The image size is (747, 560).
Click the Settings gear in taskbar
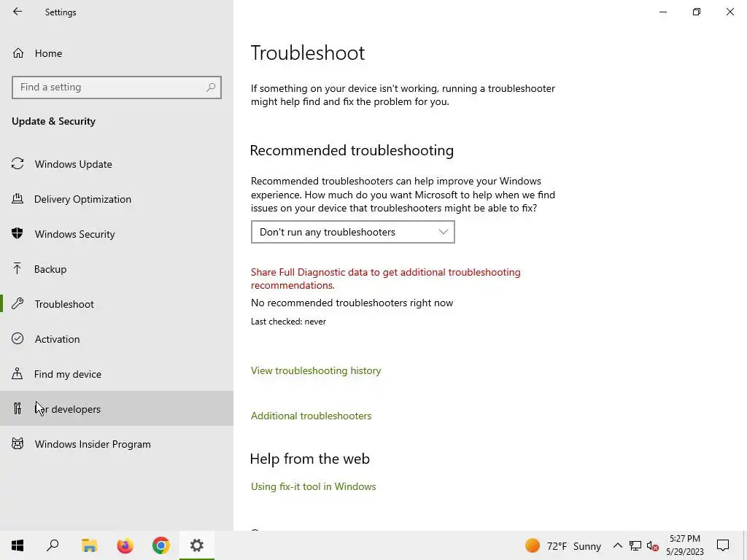pyautogui.click(x=197, y=545)
